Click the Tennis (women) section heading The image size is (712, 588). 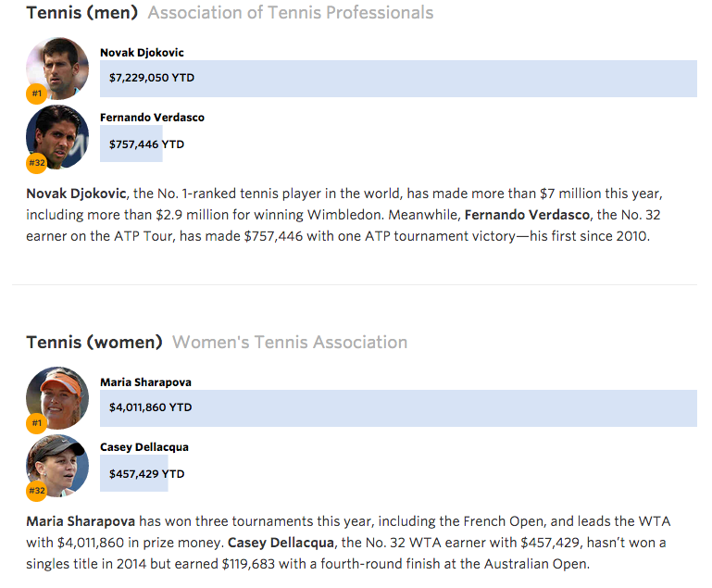94,343
